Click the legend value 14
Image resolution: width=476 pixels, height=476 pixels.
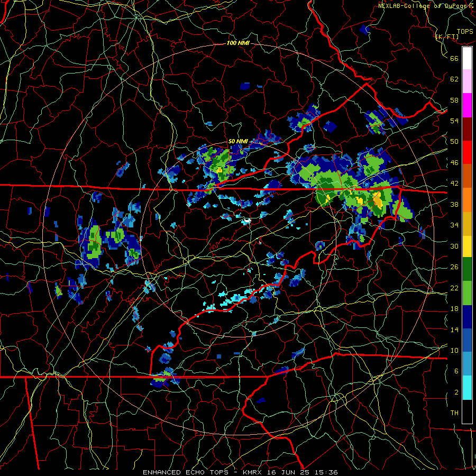(x=454, y=329)
